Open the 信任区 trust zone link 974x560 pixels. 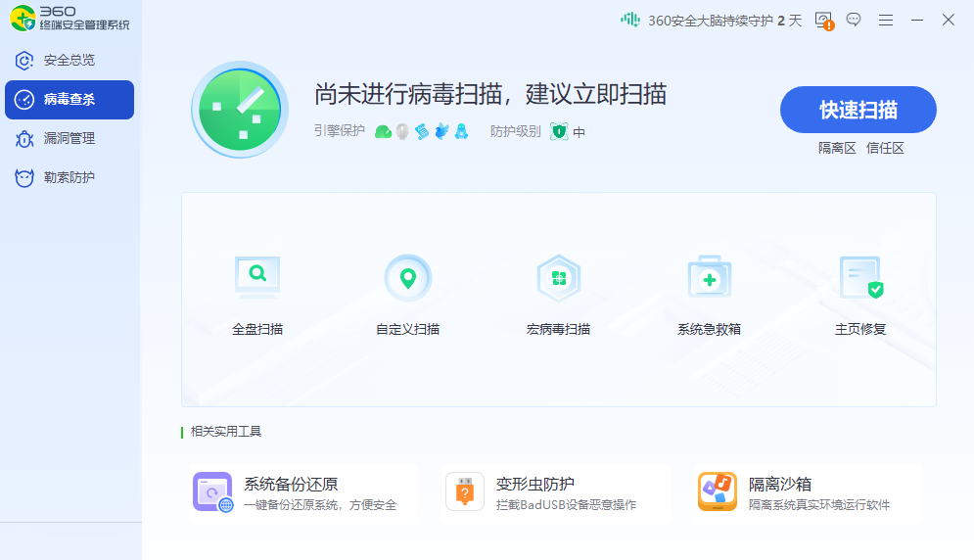[885, 148]
